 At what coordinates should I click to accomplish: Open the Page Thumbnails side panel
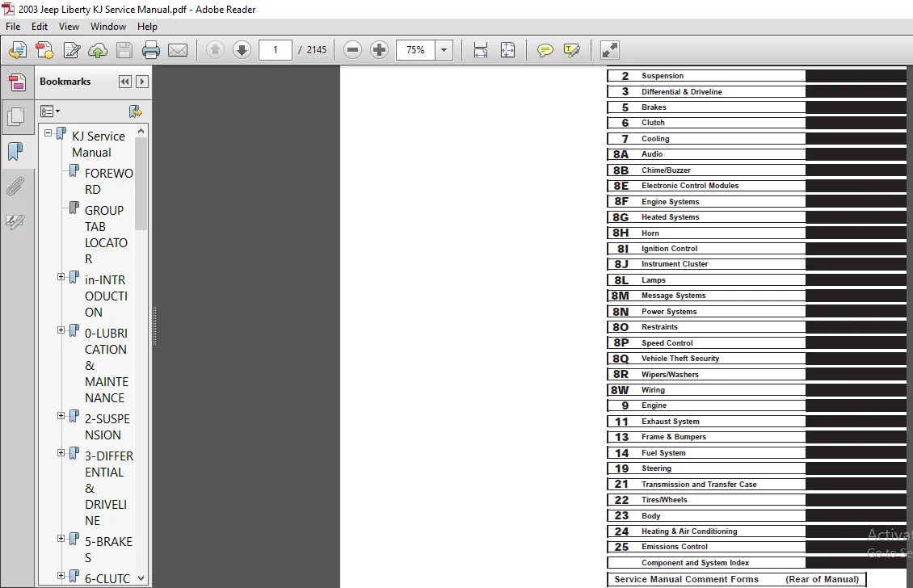pyautogui.click(x=16, y=117)
